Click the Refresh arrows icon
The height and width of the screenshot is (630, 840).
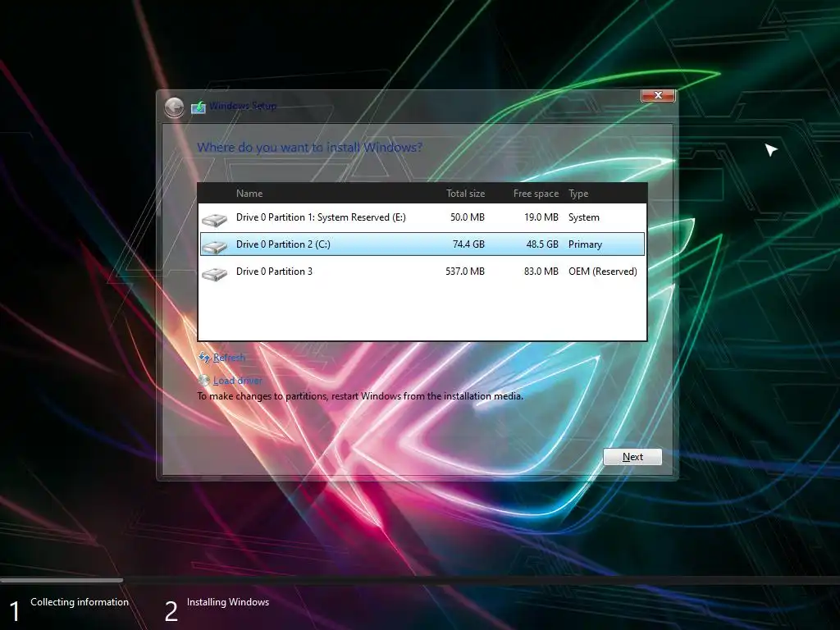tap(204, 357)
